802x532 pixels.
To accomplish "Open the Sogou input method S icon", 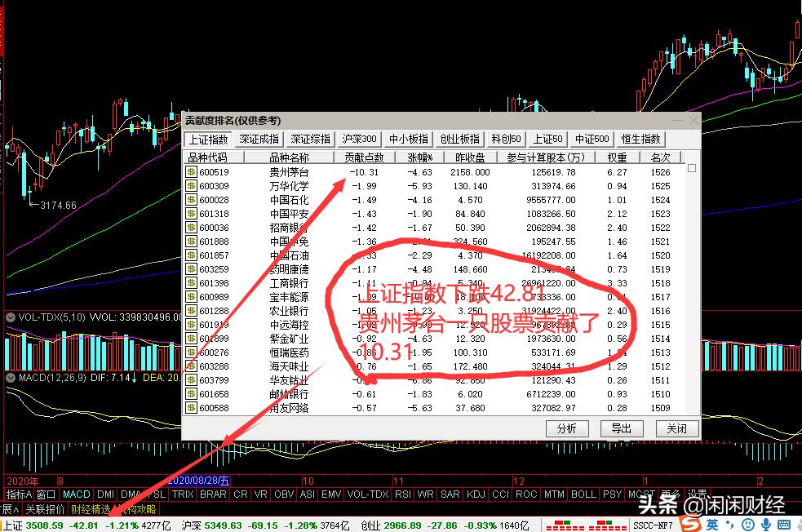I will (690, 525).
